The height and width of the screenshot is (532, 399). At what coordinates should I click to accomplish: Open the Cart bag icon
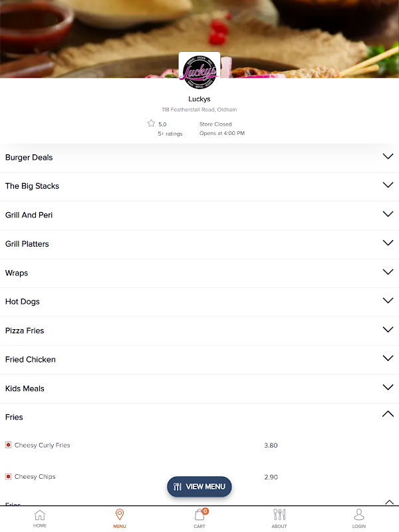click(199, 515)
